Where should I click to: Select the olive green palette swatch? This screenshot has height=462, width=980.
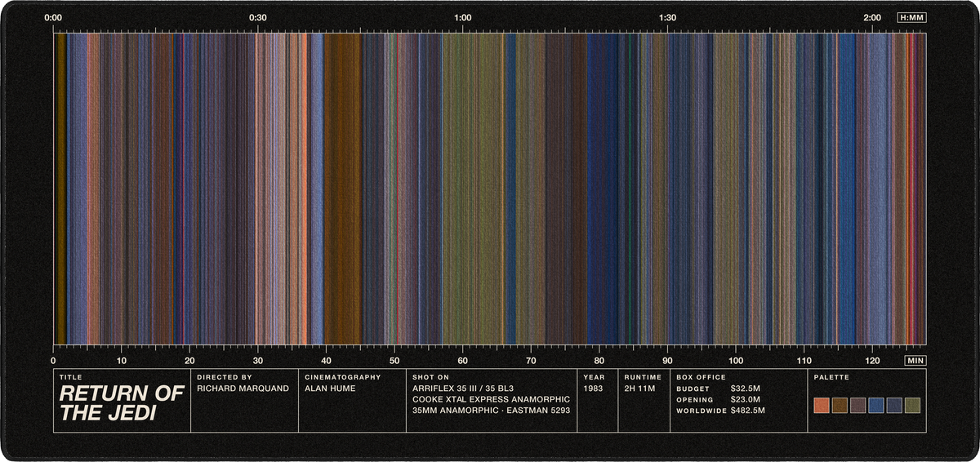[x=912, y=406]
